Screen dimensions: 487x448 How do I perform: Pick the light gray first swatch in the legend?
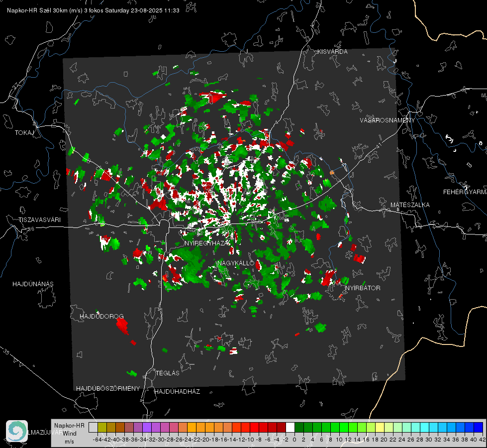pyautogui.click(x=93, y=427)
